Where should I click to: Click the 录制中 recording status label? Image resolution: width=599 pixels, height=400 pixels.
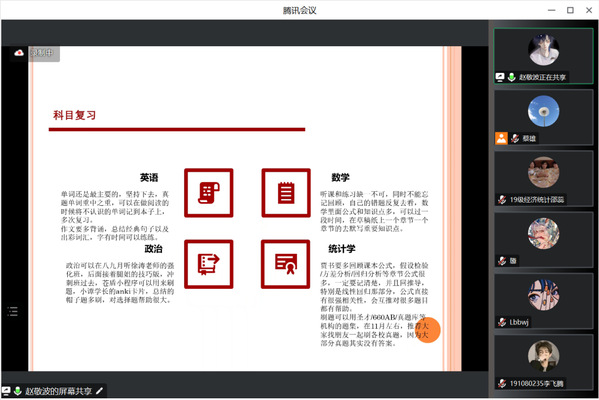pos(42,53)
